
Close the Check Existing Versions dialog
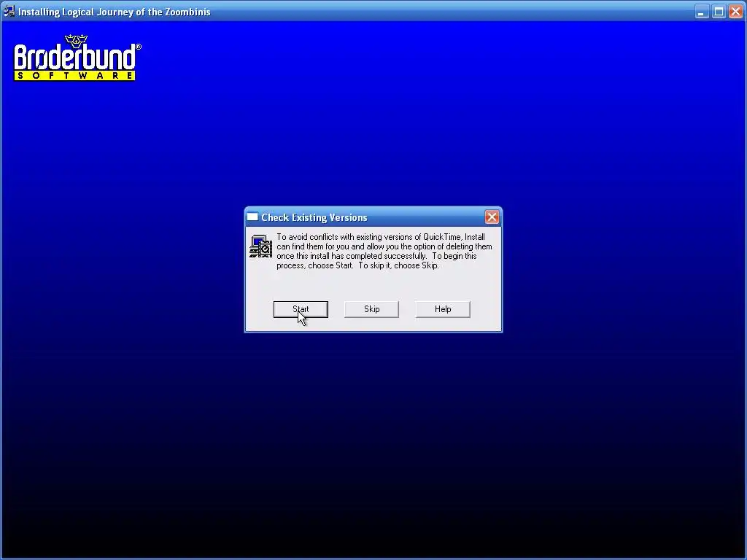(492, 217)
